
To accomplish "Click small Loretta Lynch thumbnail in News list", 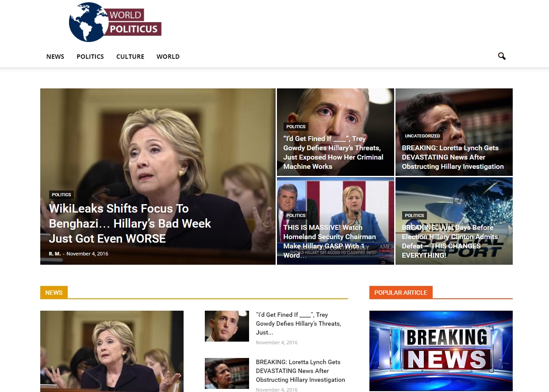I will [227, 373].
